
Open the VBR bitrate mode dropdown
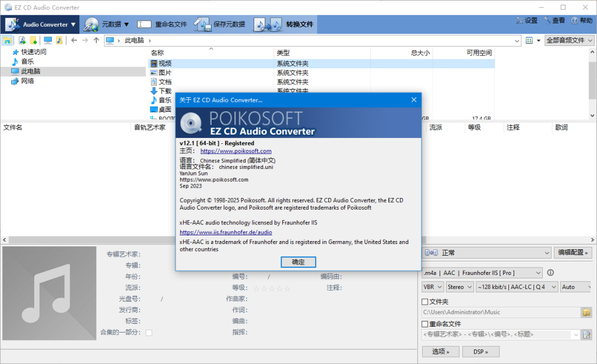coord(433,287)
